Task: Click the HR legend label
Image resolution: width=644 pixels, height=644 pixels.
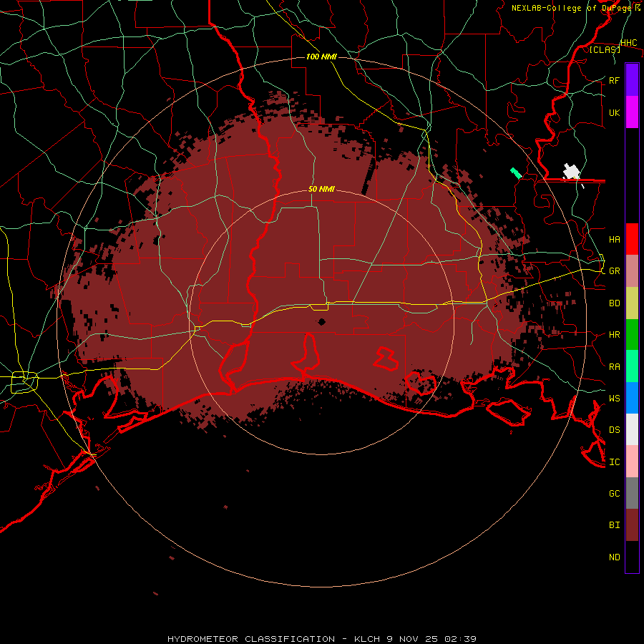Action: (614, 335)
